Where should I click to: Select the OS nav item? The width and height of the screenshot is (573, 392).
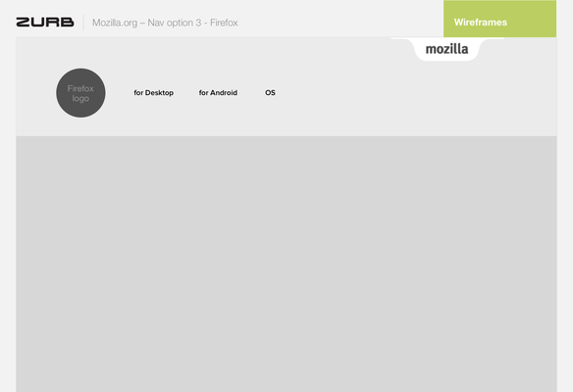[270, 93]
